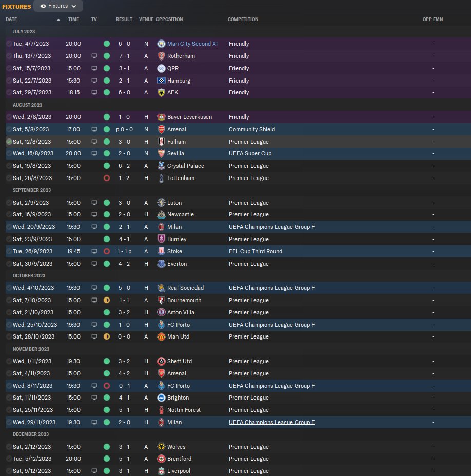Click the Sheff Utd club badge
The height and width of the screenshot is (476, 471).
(x=161, y=361)
